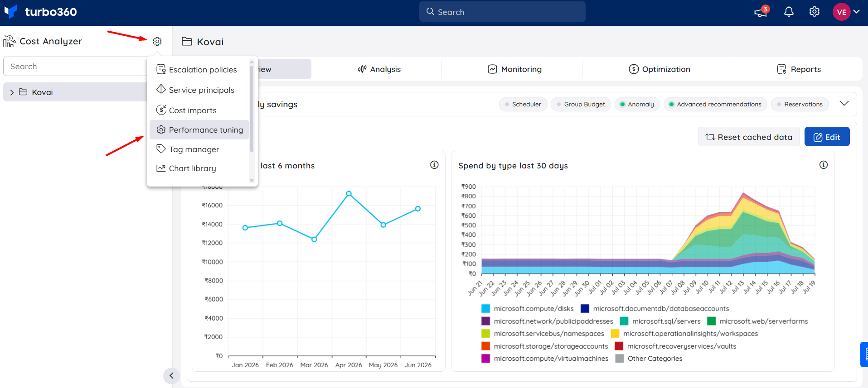
Task: Open global settings gear in header
Action: (815, 12)
